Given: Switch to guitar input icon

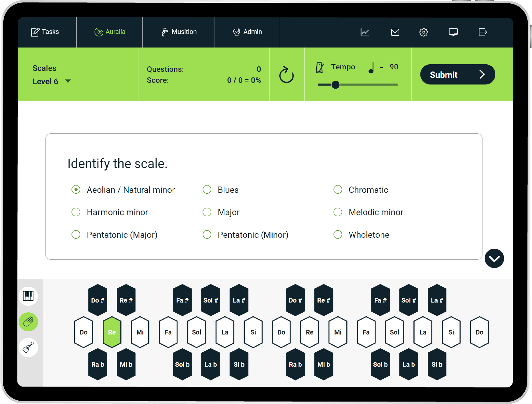Looking at the screenshot, I should tap(28, 347).
